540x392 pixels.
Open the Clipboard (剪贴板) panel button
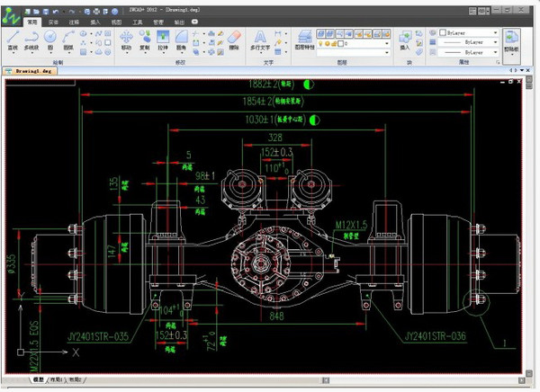[x=511, y=40]
